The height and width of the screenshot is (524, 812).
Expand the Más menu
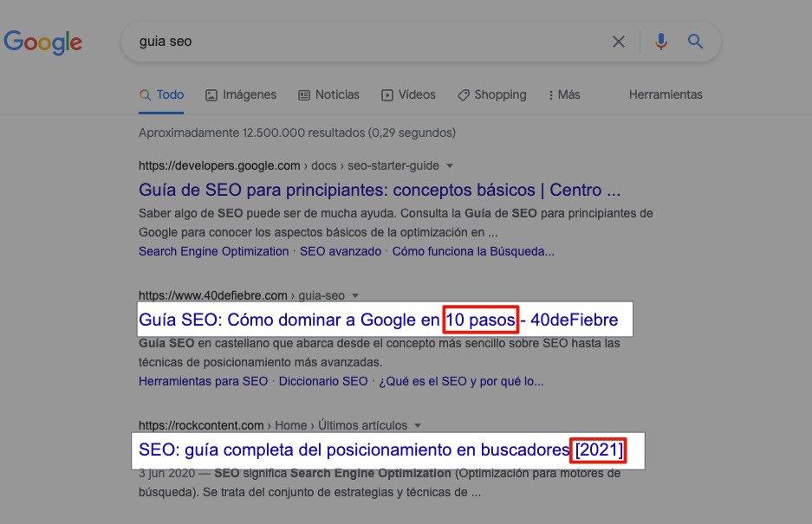click(x=564, y=94)
